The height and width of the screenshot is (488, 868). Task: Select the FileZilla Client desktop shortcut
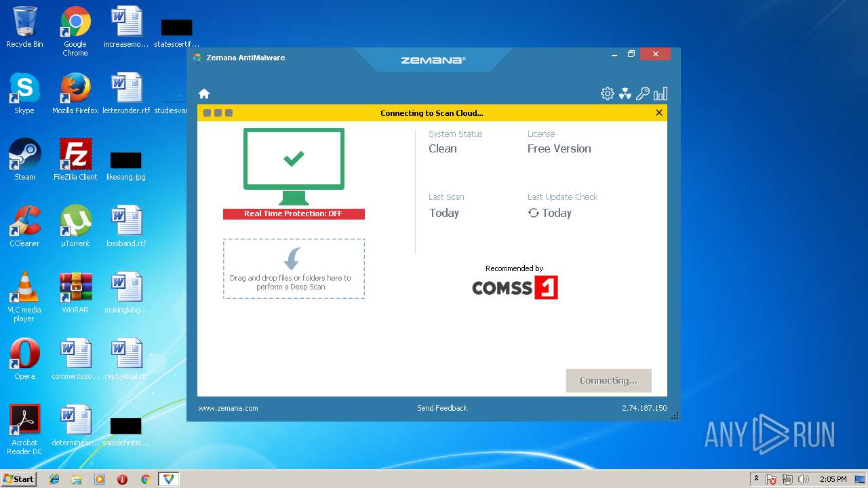coord(75,160)
